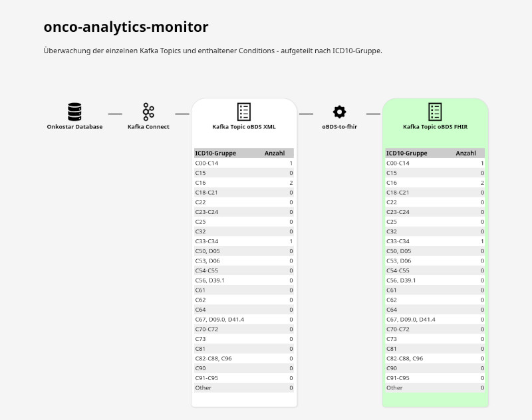Click 'ICD10-Gruppe' header in oBDS FHIR table
This screenshot has width=532, height=420.
tap(406, 154)
